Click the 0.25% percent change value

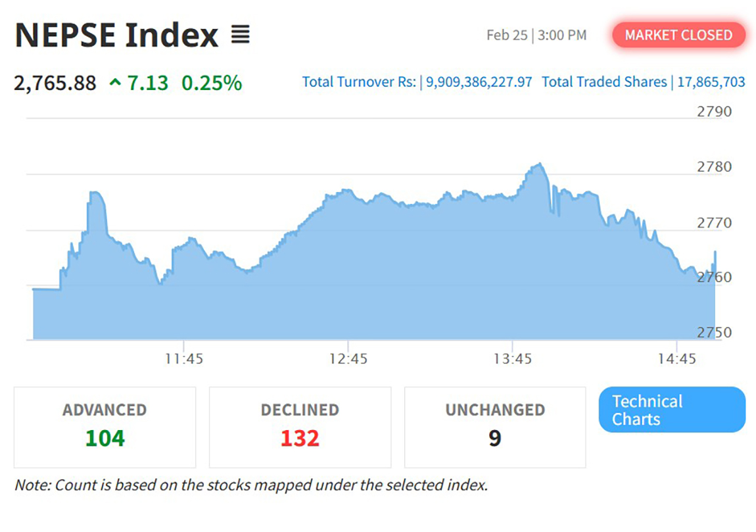click(x=212, y=84)
